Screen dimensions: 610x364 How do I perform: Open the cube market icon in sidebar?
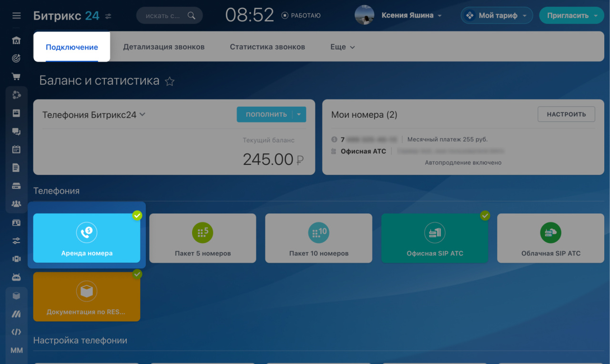17,296
